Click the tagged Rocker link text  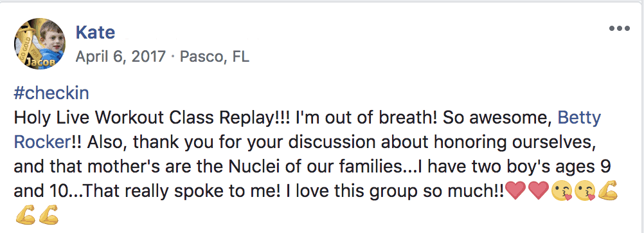tap(41, 142)
